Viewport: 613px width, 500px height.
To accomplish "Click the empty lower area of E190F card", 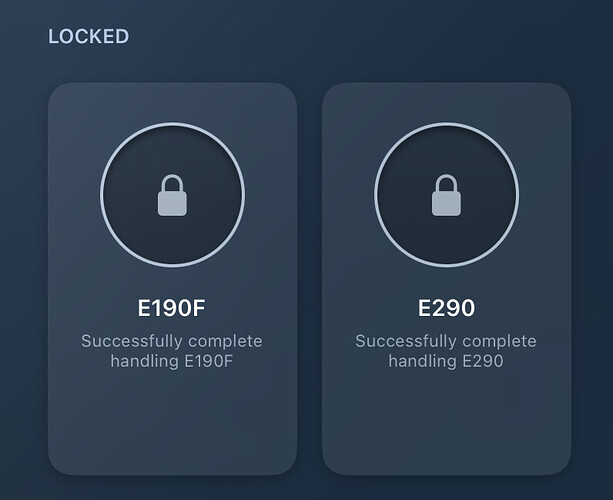I will click(x=172, y=422).
